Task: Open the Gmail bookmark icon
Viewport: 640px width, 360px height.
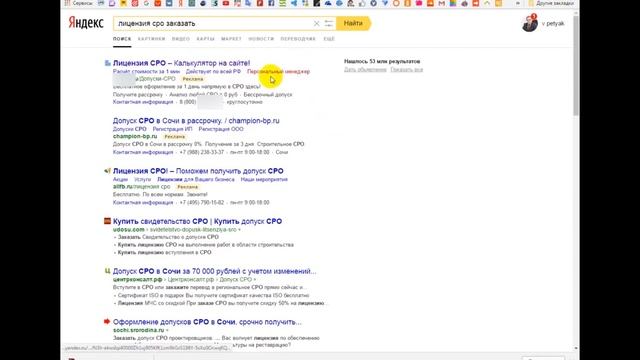Action: click(x=441, y=3)
